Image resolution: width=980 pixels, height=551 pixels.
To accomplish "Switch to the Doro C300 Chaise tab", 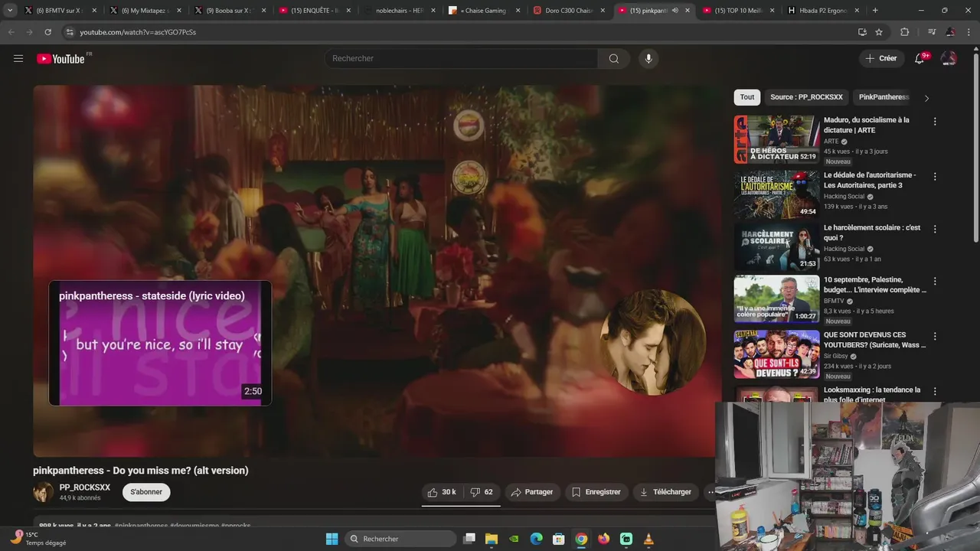I will coord(568,11).
